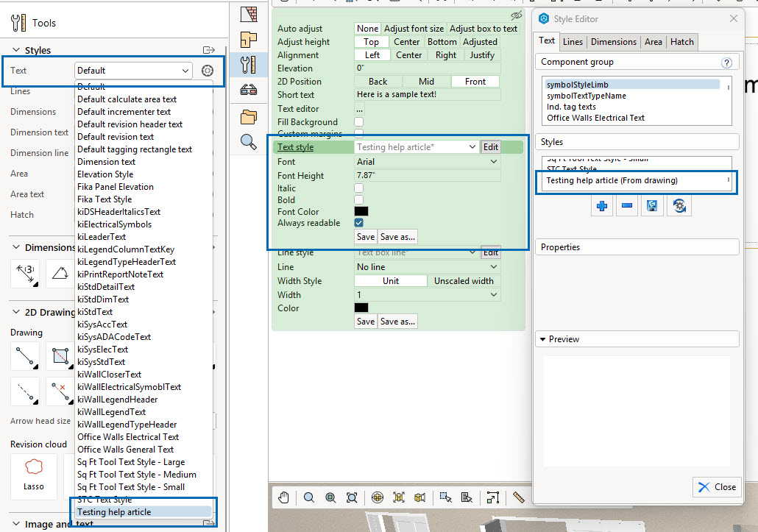Select the Zoom magnifier tool
Screen dimensions: 758x532
tap(309, 497)
